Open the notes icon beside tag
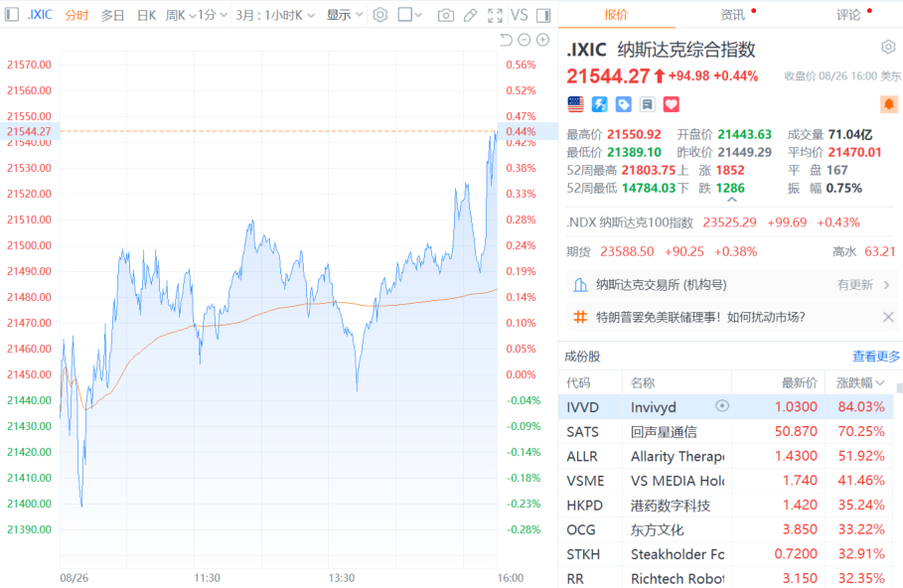Viewport: 903px width, 588px height. click(x=648, y=104)
